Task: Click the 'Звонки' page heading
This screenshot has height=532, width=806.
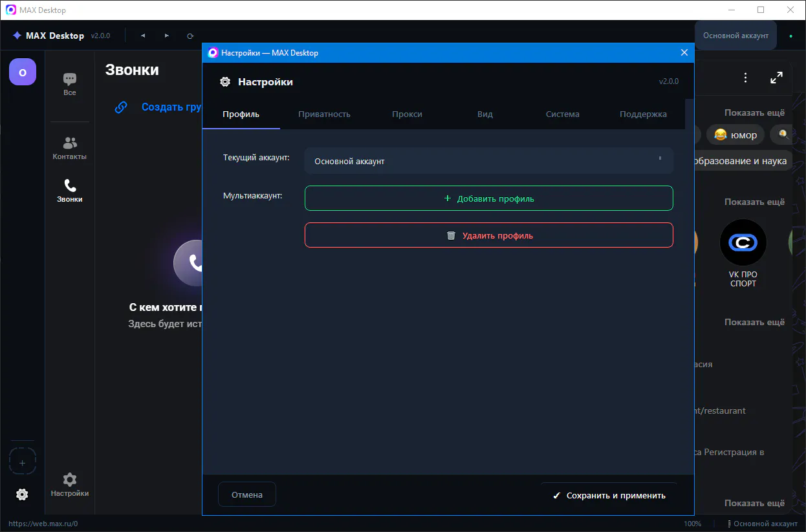Action: tap(132, 70)
